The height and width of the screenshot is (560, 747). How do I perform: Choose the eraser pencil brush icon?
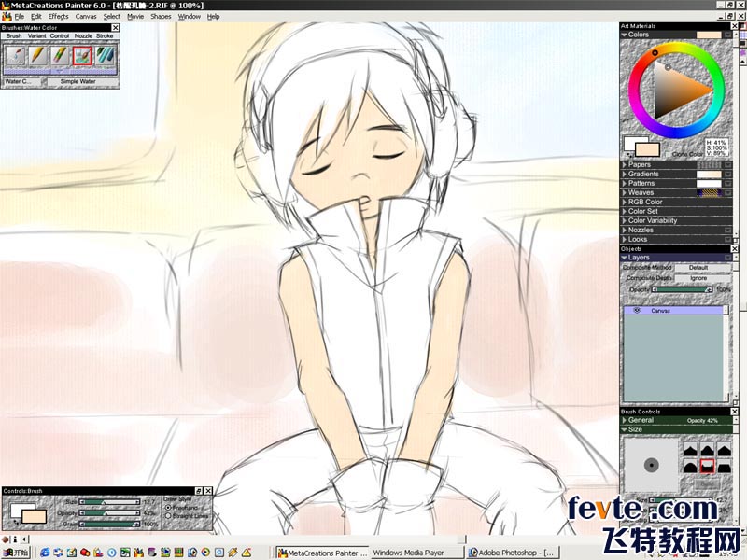click(x=59, y=56)
